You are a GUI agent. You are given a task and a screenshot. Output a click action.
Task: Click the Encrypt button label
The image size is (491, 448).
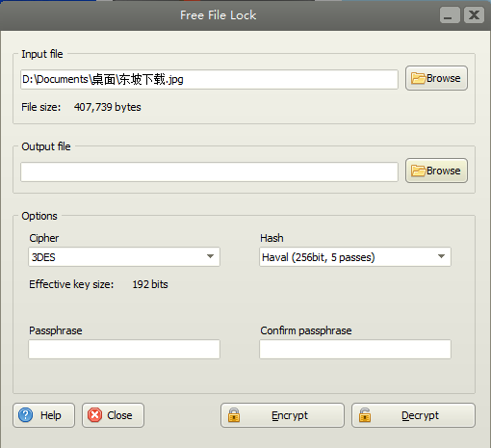(290, 415)
